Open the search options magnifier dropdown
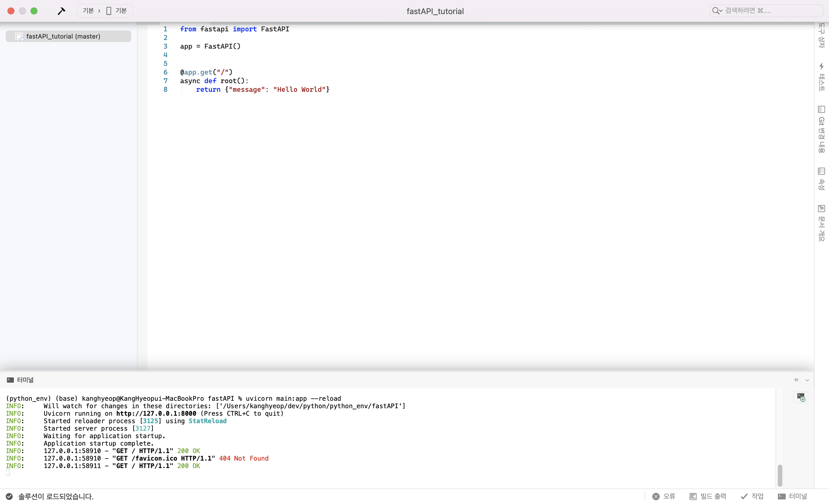Viewport: 829px width, 504px height. click(717, 11)
